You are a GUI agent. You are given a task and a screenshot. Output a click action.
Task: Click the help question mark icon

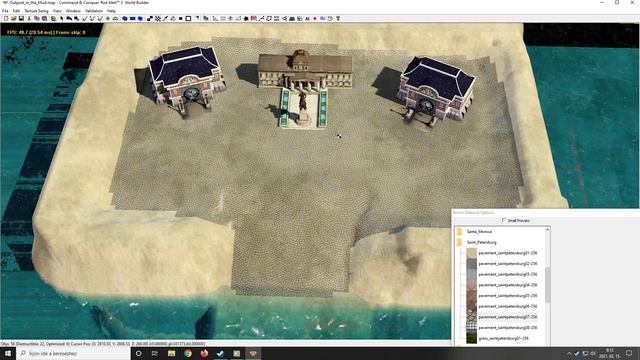[338, 18]
